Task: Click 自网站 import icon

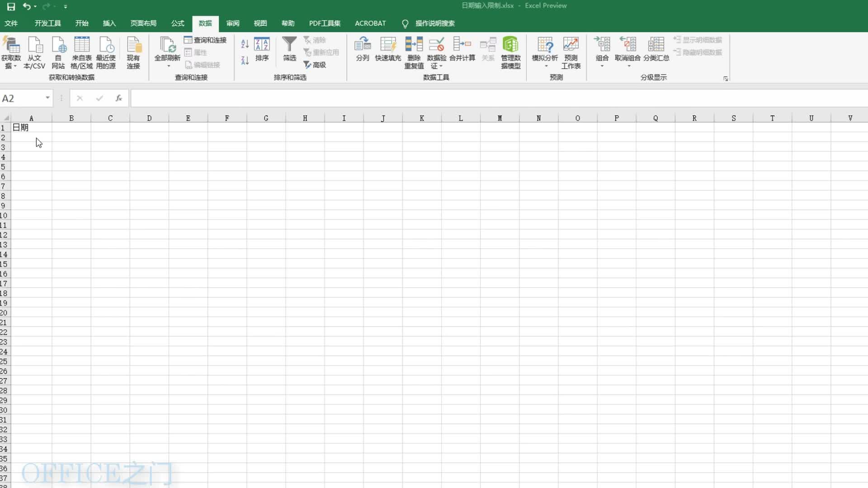Action: [58, 52]
